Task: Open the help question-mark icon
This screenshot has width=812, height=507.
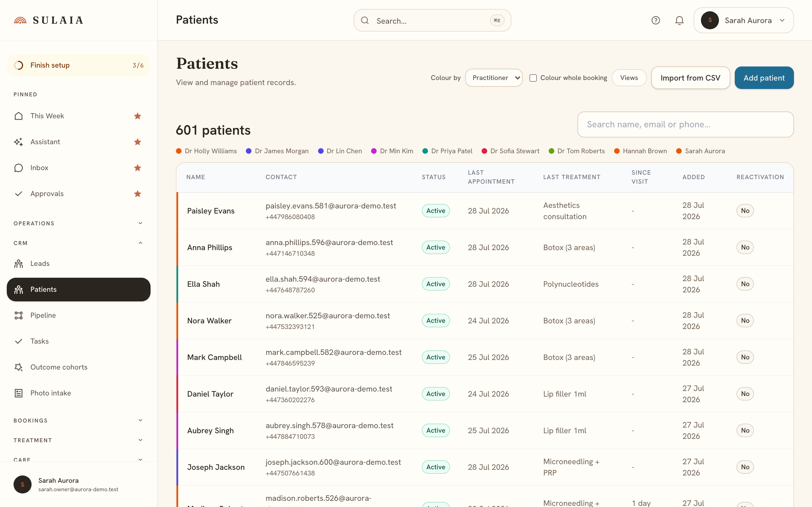Action: (x=656, y=21)
